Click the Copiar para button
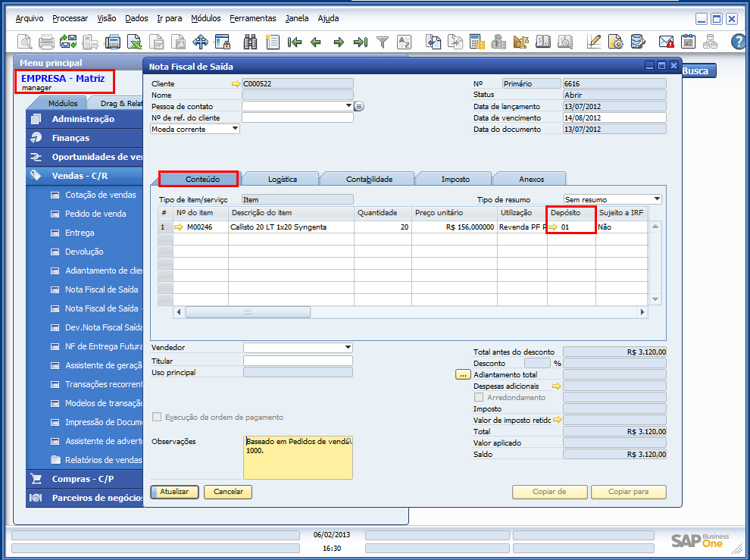The height and width of the screenshot is (560, 750). point(629,492)
